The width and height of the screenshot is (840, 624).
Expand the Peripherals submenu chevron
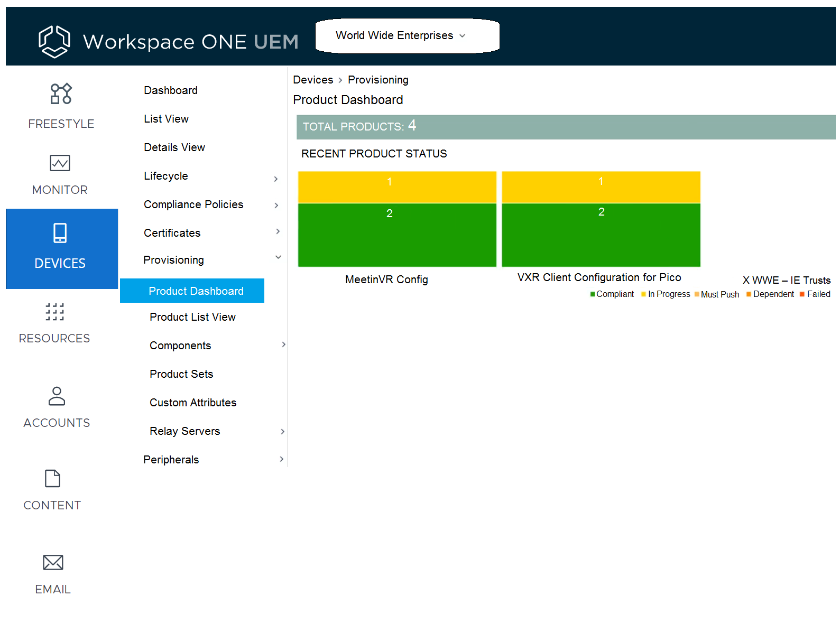point(281,459)
